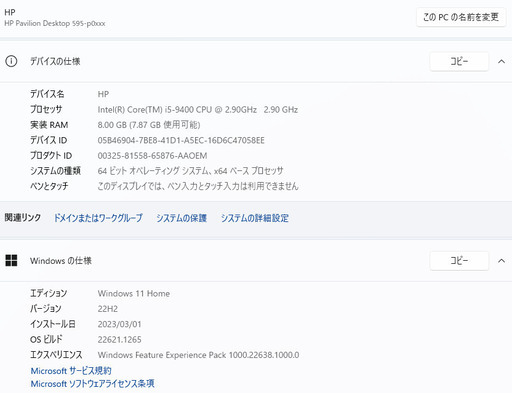This screenshot has height=393, width=512.
Task: Copy Windows specifications with コピー button
Action: tap(459, 260)
